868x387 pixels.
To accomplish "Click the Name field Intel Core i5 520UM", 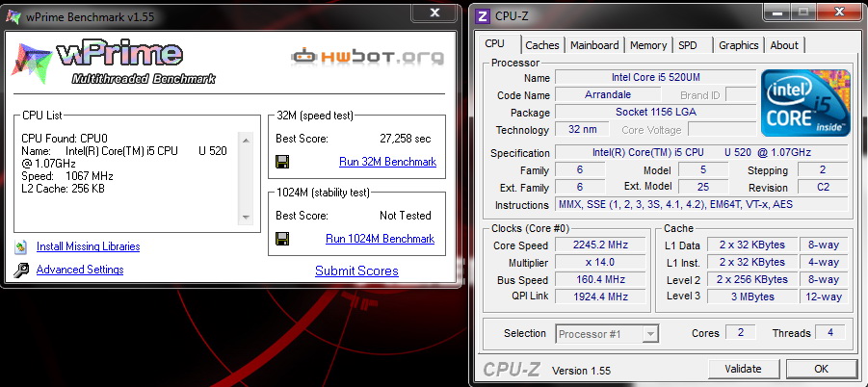I will (655, 77).
